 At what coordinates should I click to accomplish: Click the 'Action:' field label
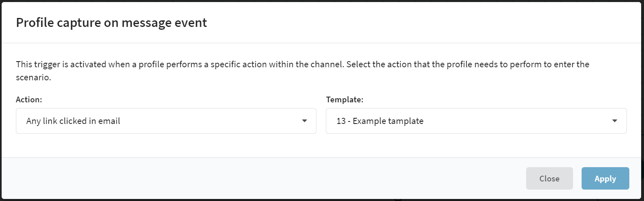click(29, 99)
